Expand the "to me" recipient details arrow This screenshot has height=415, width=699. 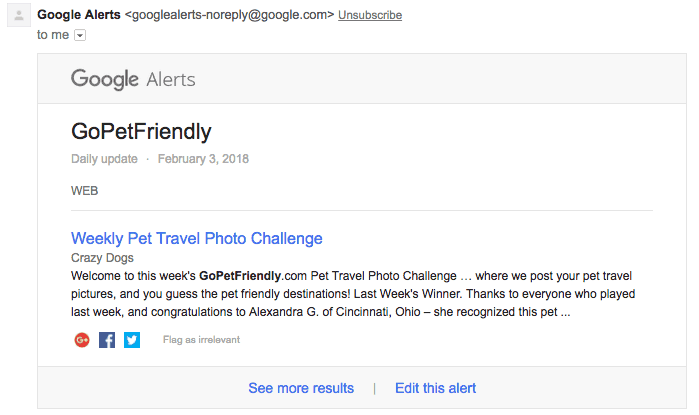[80, 35]
